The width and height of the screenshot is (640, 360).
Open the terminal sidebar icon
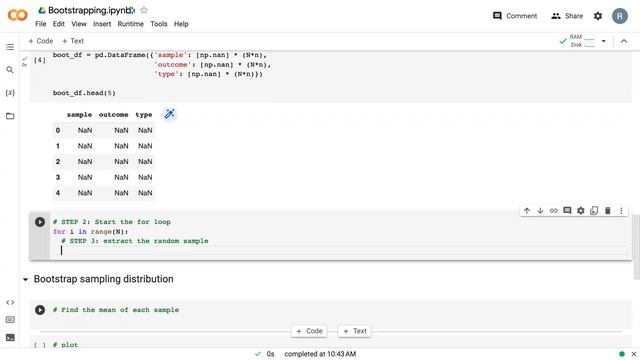click(10, 338)
